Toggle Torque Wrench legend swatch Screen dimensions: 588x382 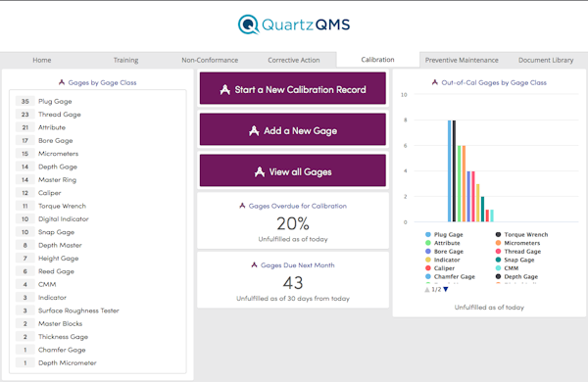click(x=498, y=234)
